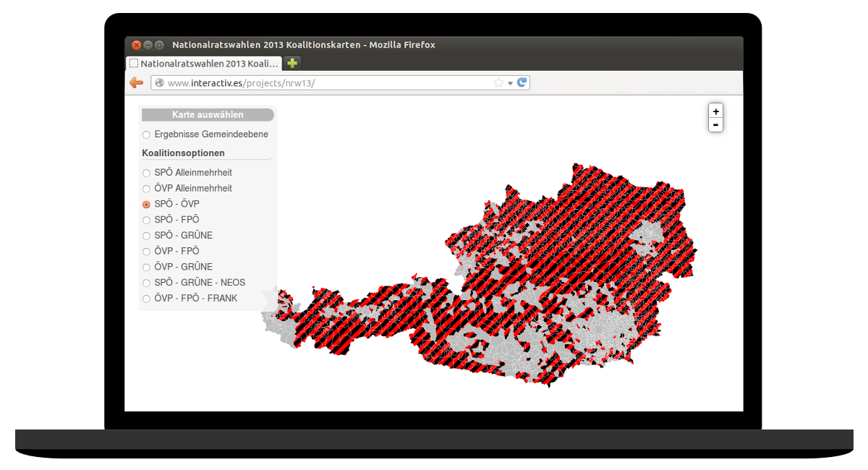Open a new tab with green plus
This screenshot has width=868, height=470.
292,63
